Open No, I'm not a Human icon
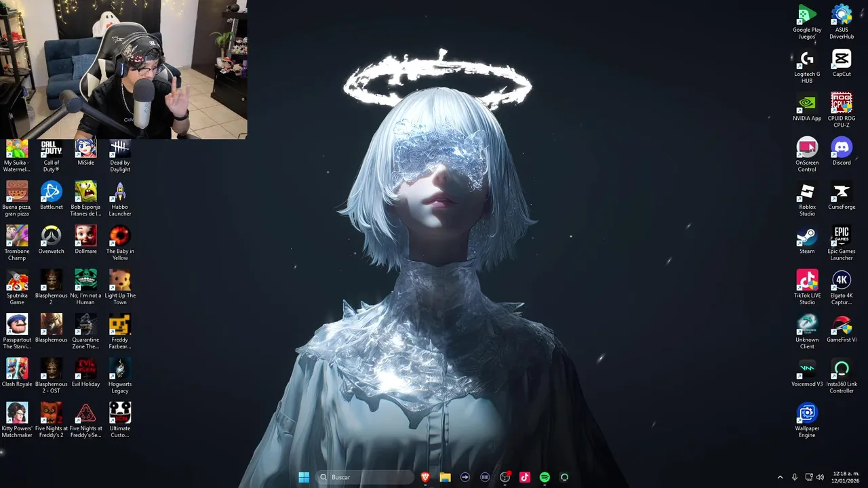The height and width of the screenshot is (488, 868). point(85,288)
